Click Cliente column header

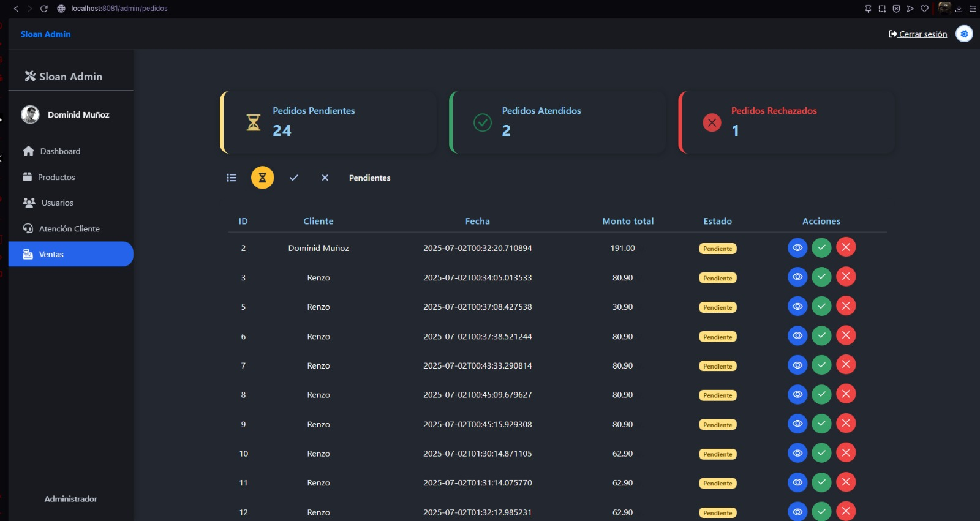pyautogui.click(x=318, y=221)
